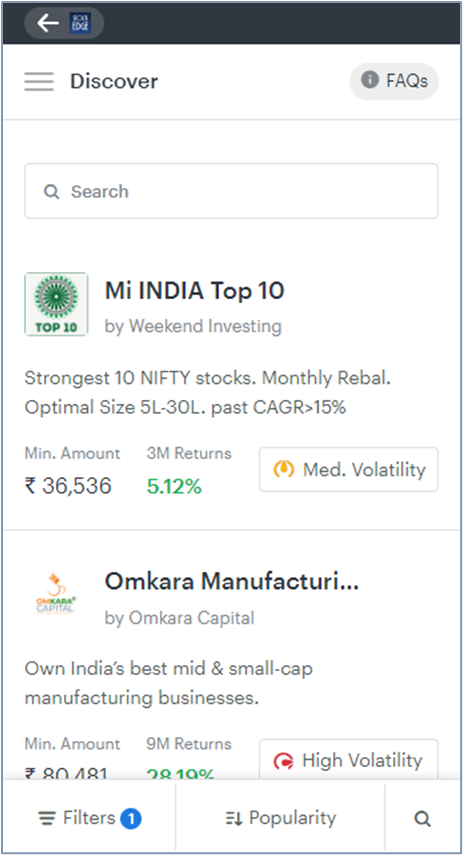
Task: Tap the bottom bar search icon
Action: pos(423,818)
